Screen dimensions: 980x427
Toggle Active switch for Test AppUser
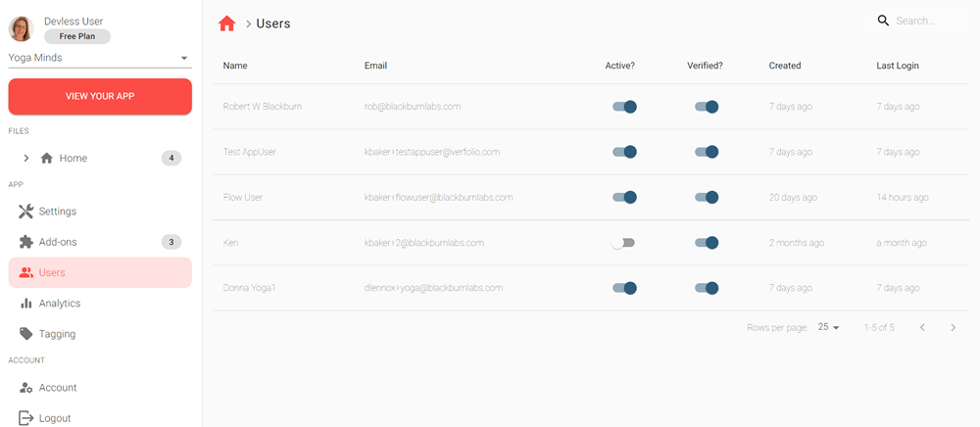623,152
